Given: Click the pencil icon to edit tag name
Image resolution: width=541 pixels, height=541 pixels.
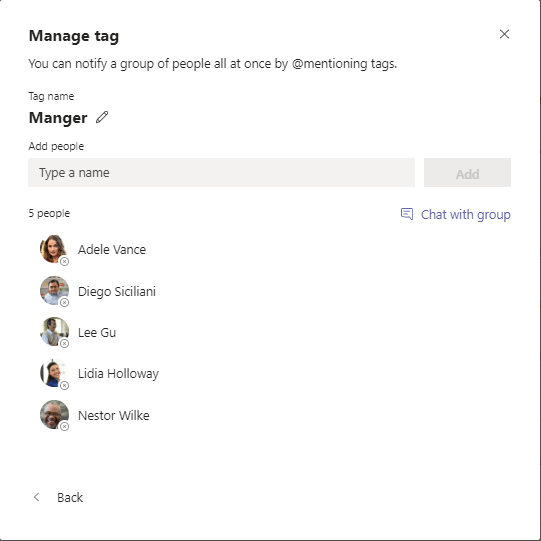Looking at the screenshot, I should [102, 117].
